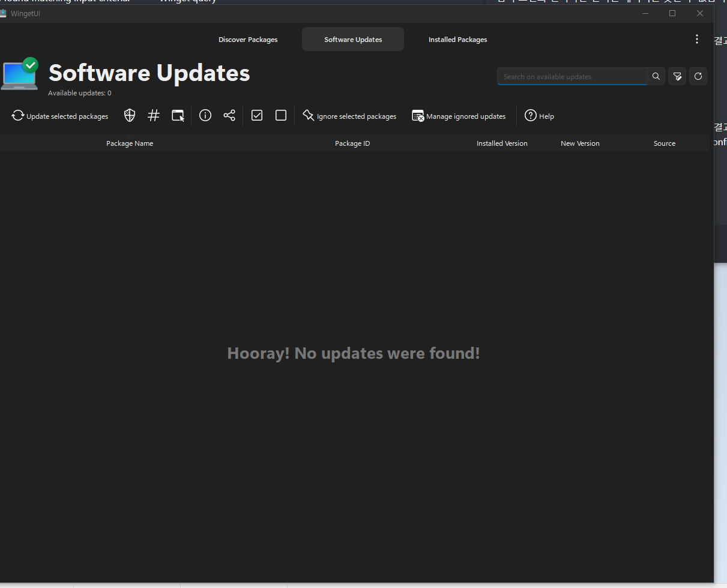Reload the updates list with refresh icon
The image size is (727, 588).
[698, 76]
